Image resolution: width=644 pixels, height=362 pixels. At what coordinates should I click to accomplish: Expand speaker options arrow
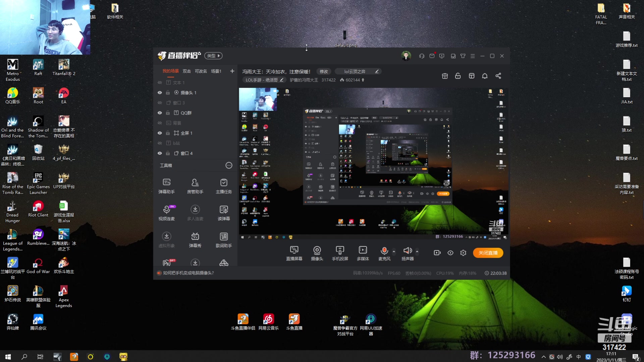[417, 251]
